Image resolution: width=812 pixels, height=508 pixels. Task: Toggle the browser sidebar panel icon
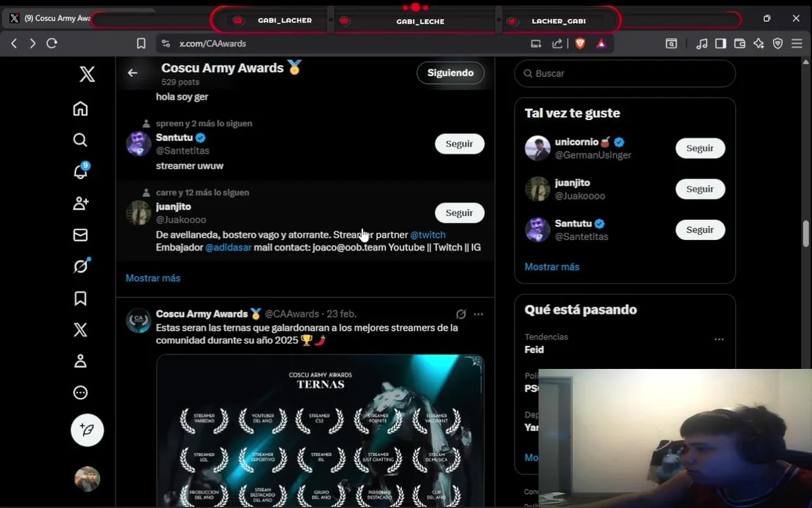click(720, 44)
